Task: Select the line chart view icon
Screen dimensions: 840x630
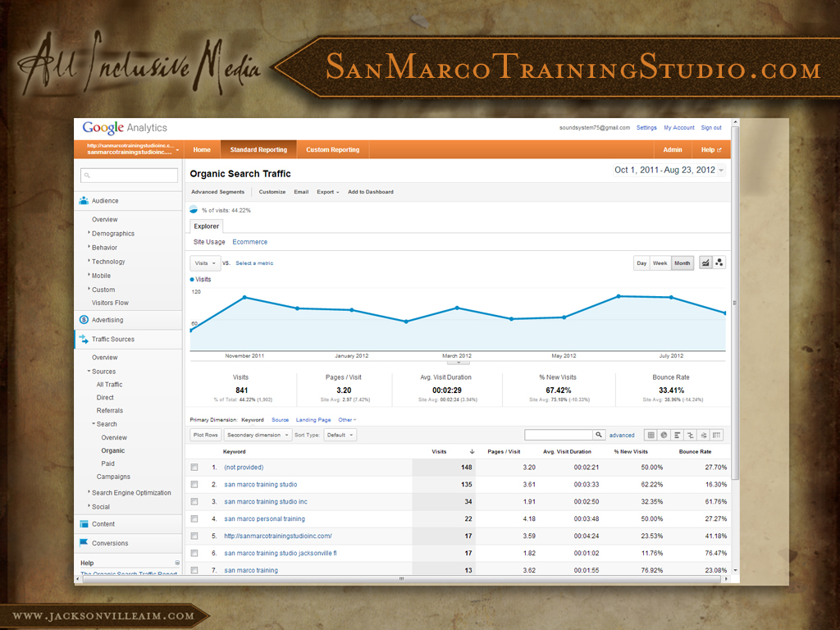Action: point(705,262)
